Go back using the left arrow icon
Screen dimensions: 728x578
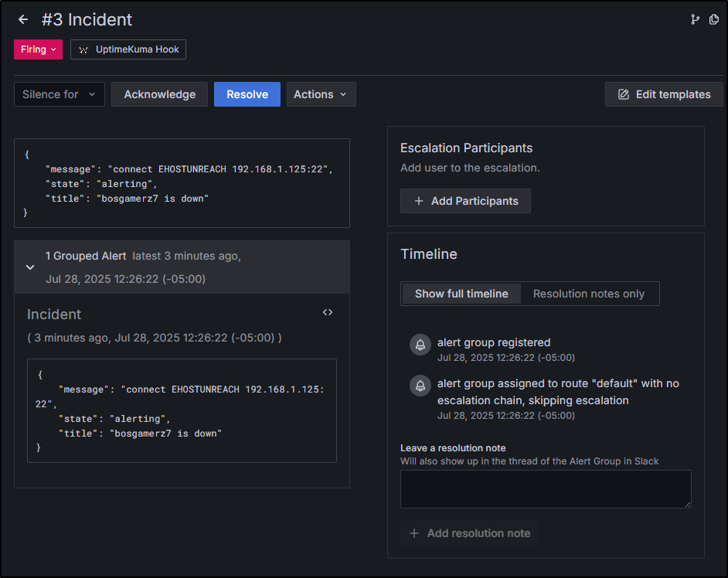(23, 19)
